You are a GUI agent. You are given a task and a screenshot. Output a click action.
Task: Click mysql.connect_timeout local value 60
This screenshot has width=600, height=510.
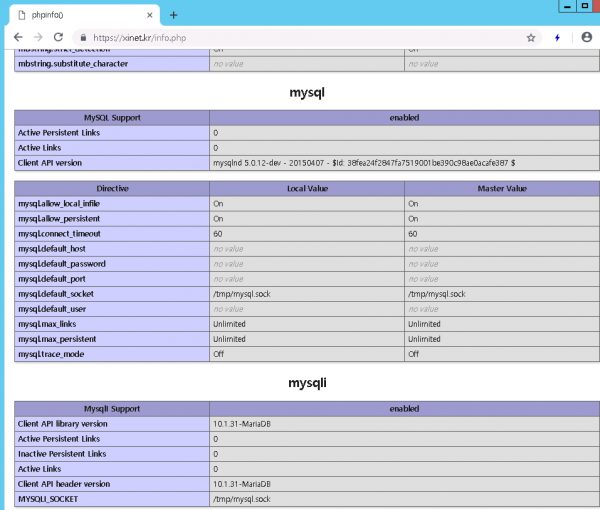[x=218, y=234]
